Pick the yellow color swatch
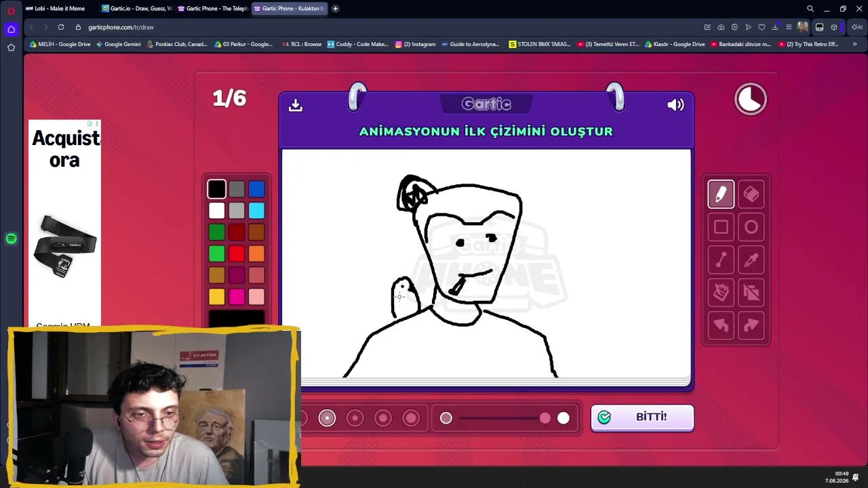This screenshot has width=868, height=488. (216, 296)
